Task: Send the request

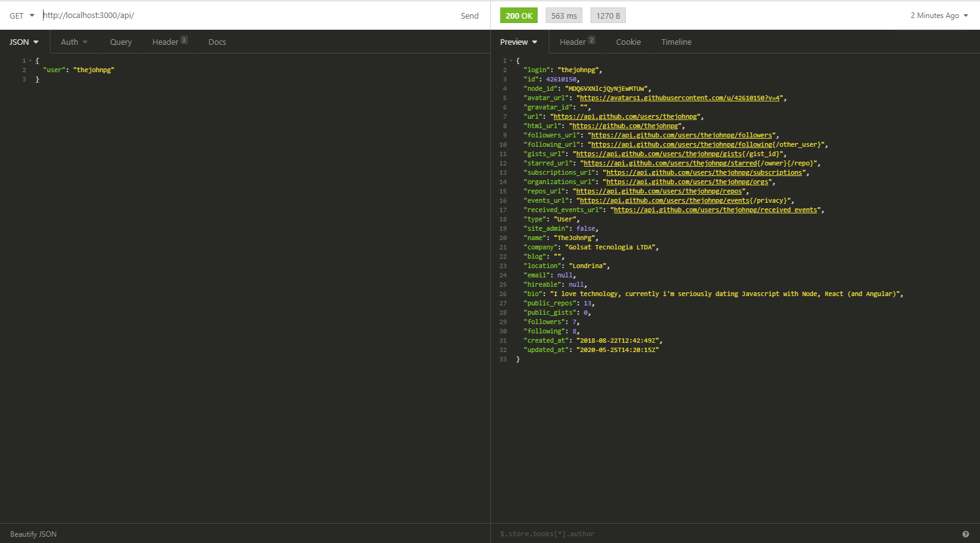Action: click(x=470, y=16)
